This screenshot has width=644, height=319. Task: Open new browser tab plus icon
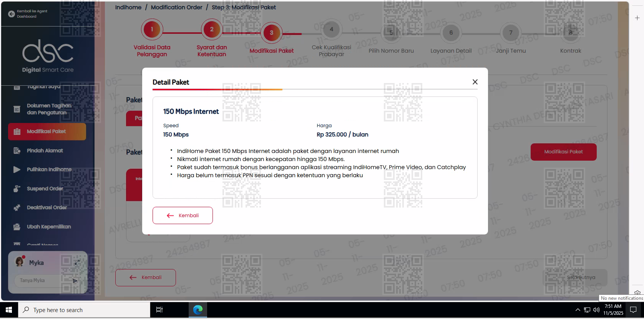point(637,18)
